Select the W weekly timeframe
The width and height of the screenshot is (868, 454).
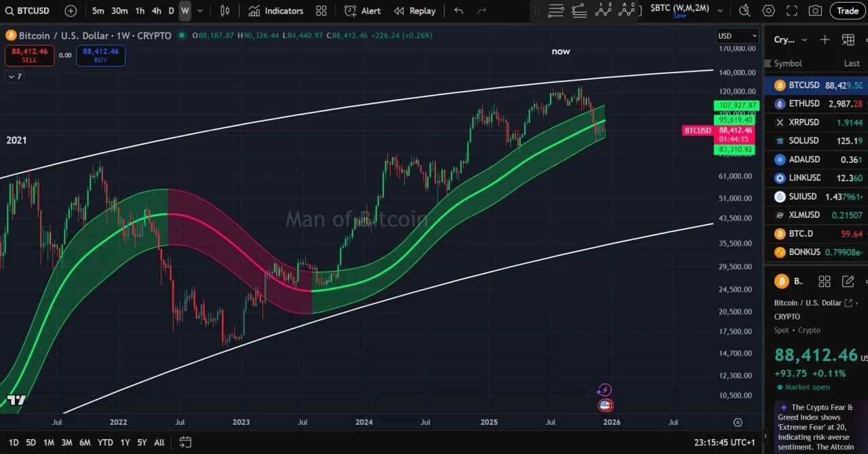click(185, 11)
